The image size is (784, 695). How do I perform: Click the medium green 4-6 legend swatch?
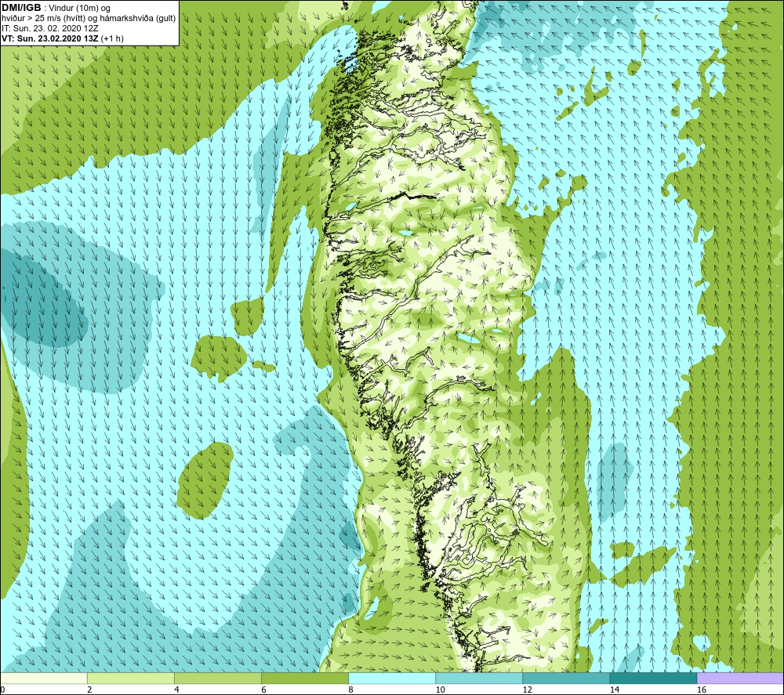click(x=218, y=678)
